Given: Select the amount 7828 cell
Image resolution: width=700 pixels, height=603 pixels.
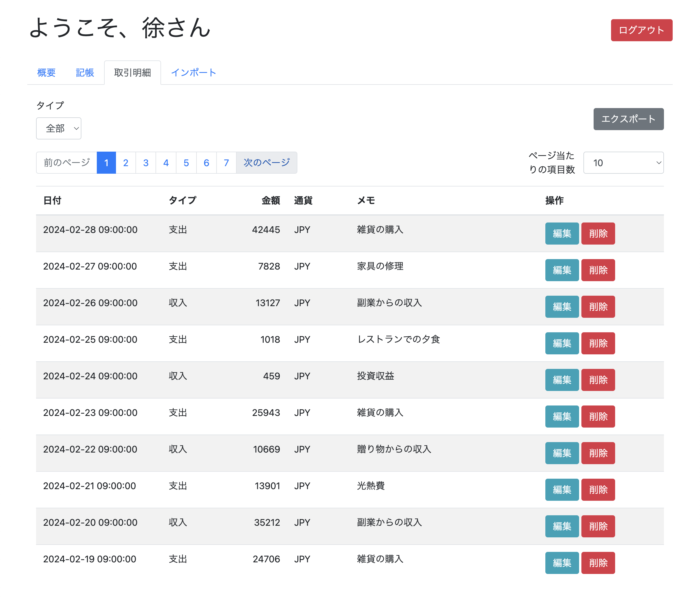Looking at the screenshot, I should (269, 266).
